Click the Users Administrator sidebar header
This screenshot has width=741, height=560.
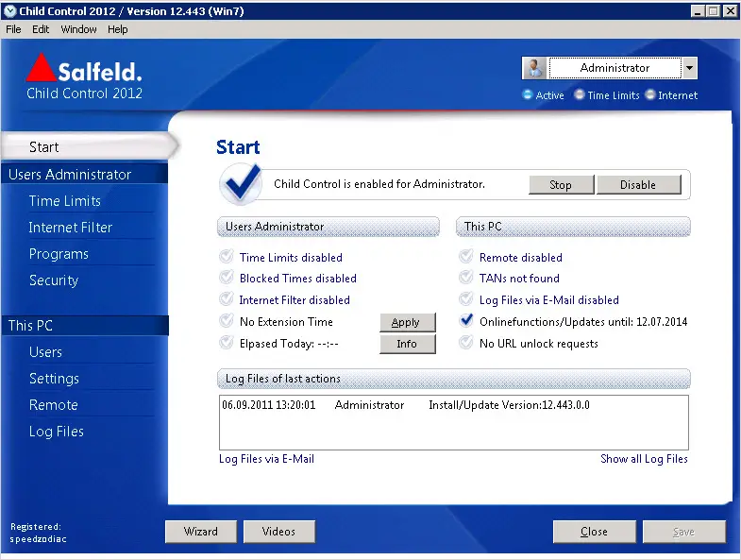(85, 174)
